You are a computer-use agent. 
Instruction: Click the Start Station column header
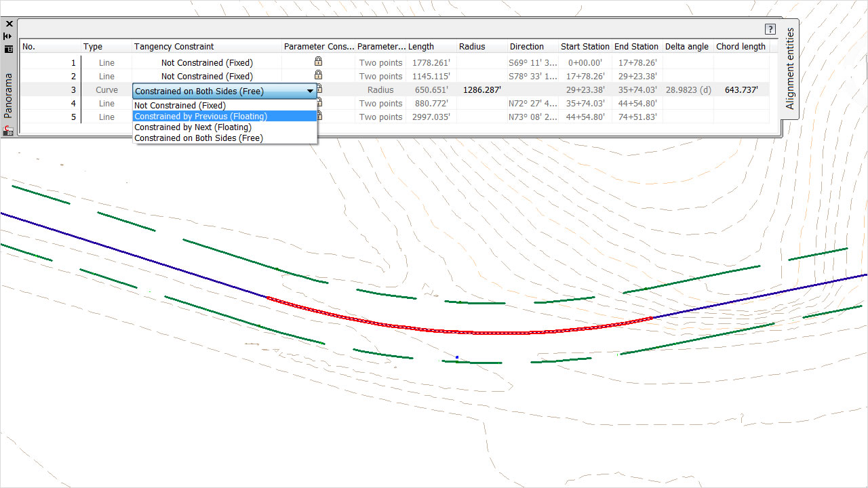585,47
